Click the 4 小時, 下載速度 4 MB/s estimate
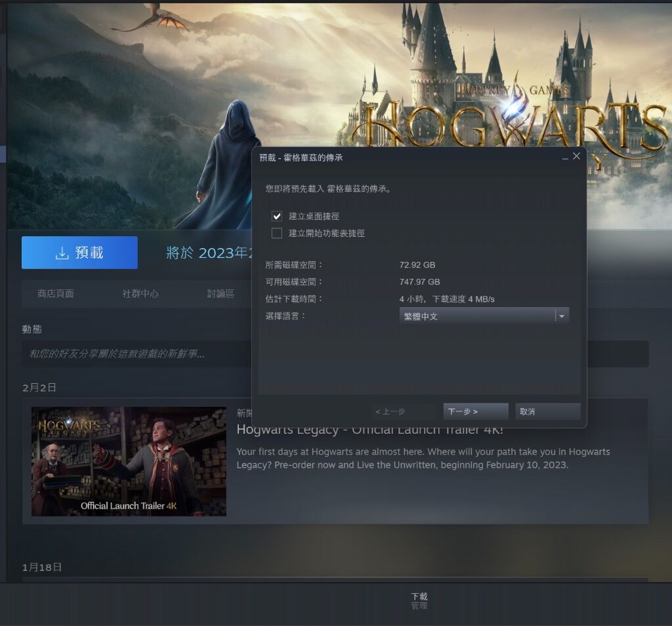This screenshot has height=626, width=672. (x=447, y=299)
